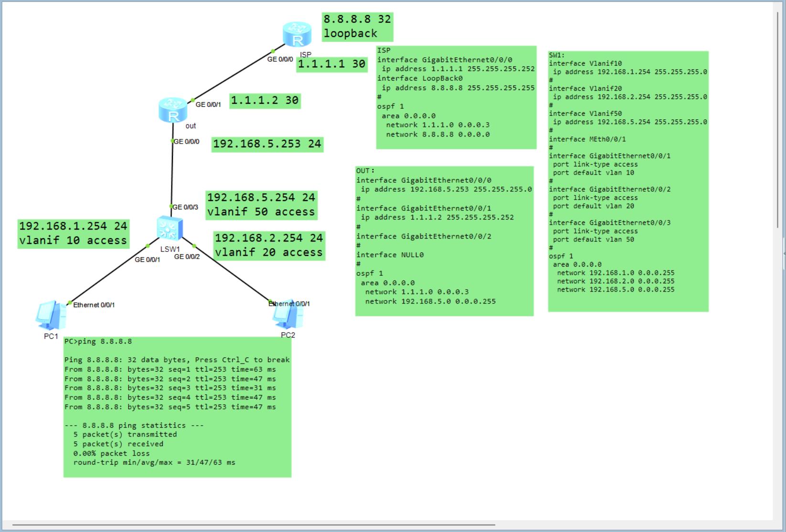786x532 pixels.
Task: Select the 192.168.5.253 24 text note
Action: [x=267, y=144]
